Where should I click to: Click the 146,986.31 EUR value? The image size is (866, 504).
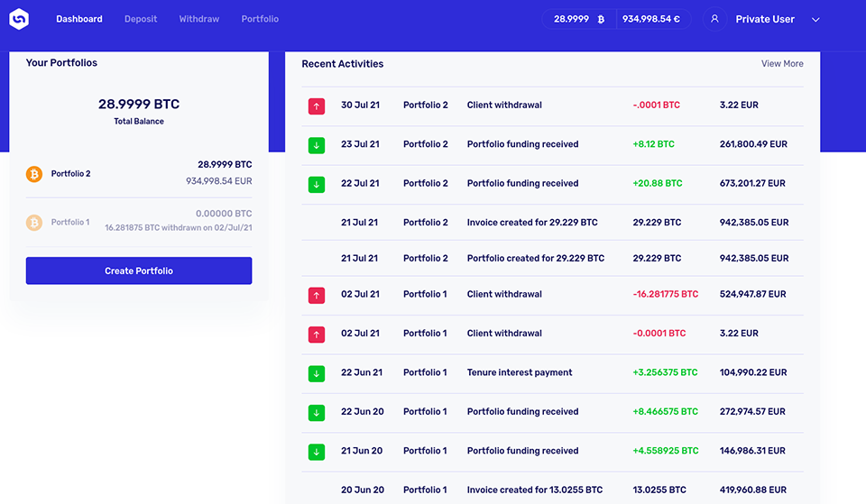point(752,451)
